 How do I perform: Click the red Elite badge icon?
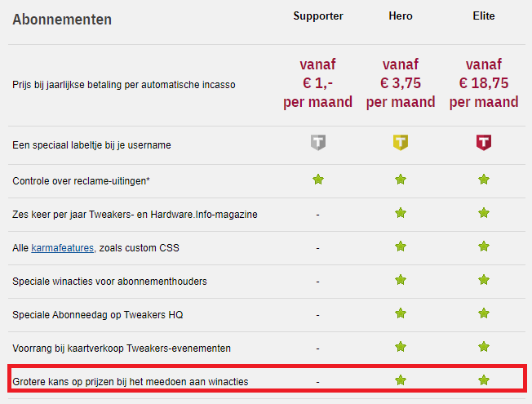[x=484, y=144]
